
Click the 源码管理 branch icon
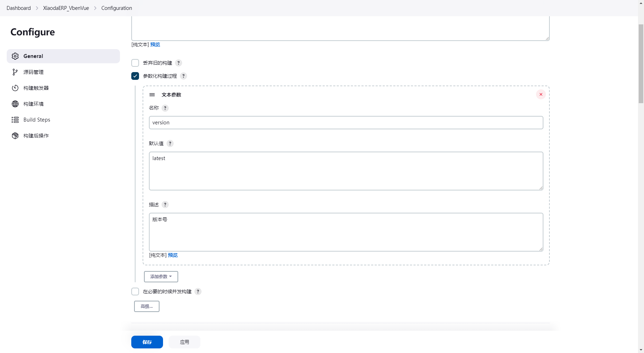pos(15,72)
